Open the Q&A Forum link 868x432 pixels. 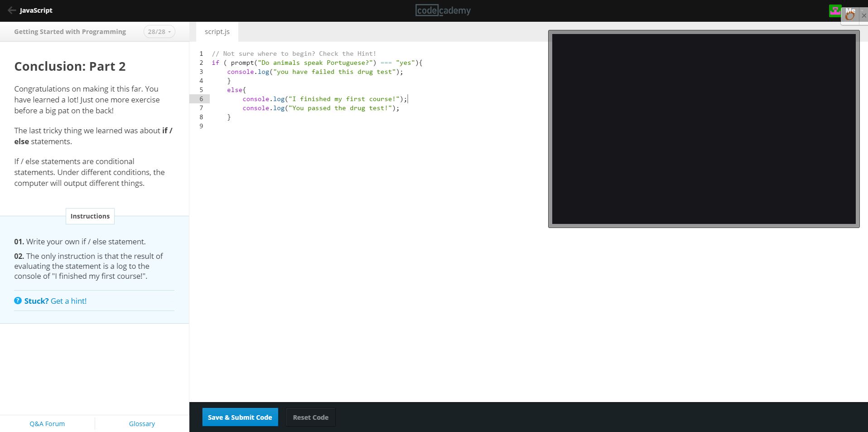coord(47,424)
